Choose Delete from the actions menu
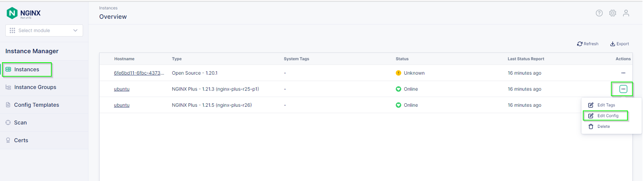Viewport: 644px width, 181px height. [599, 127]
